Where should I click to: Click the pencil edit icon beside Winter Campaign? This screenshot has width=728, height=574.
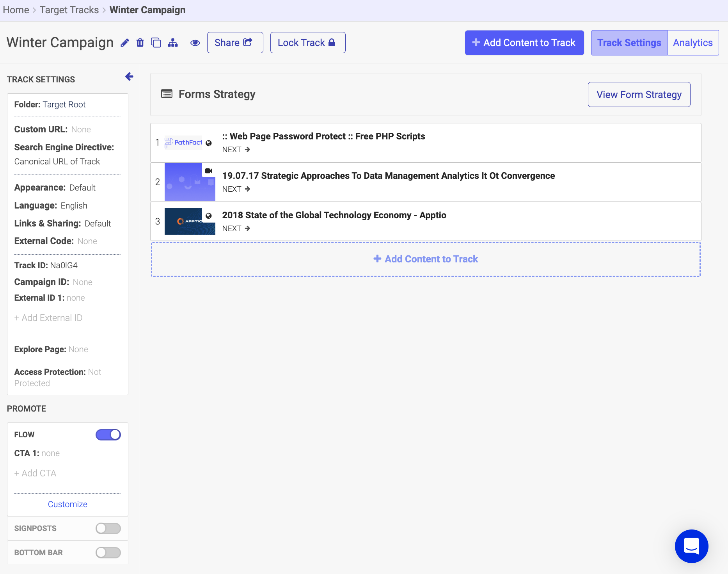point(124,43)
